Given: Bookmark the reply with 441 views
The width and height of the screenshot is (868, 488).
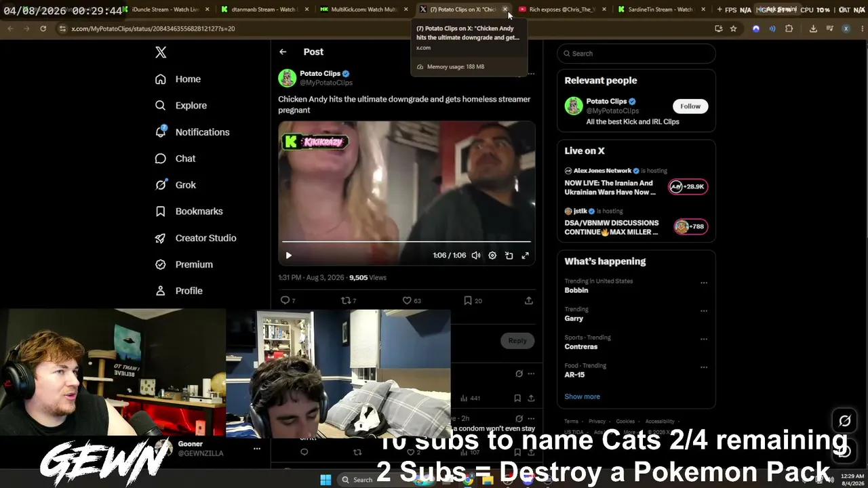Looking at the screenshot, I should pyautogui.click(x=517, y=398).
